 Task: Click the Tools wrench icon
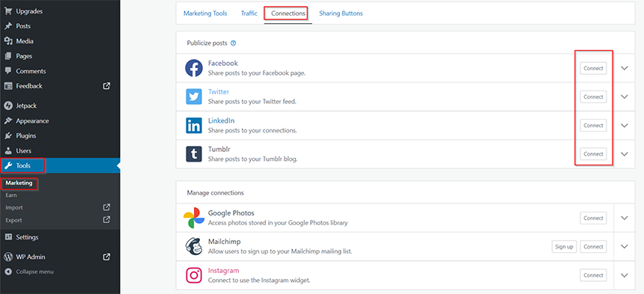(x=7, y=165)
